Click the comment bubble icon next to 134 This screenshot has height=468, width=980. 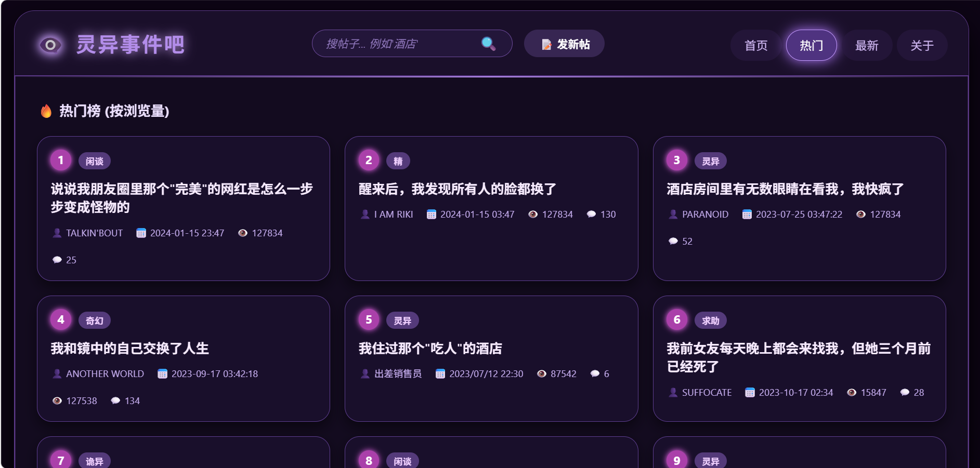click(115, 401)
